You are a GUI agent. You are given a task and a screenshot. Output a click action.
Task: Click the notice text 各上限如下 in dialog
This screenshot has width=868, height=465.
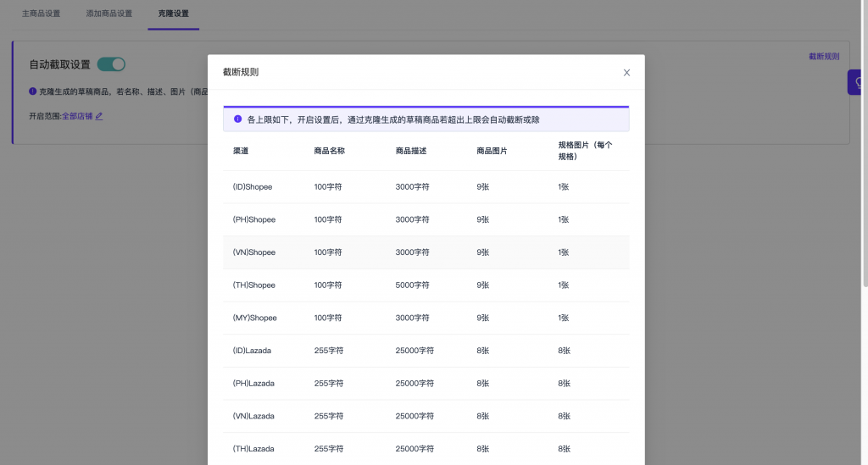coord(393,119)
